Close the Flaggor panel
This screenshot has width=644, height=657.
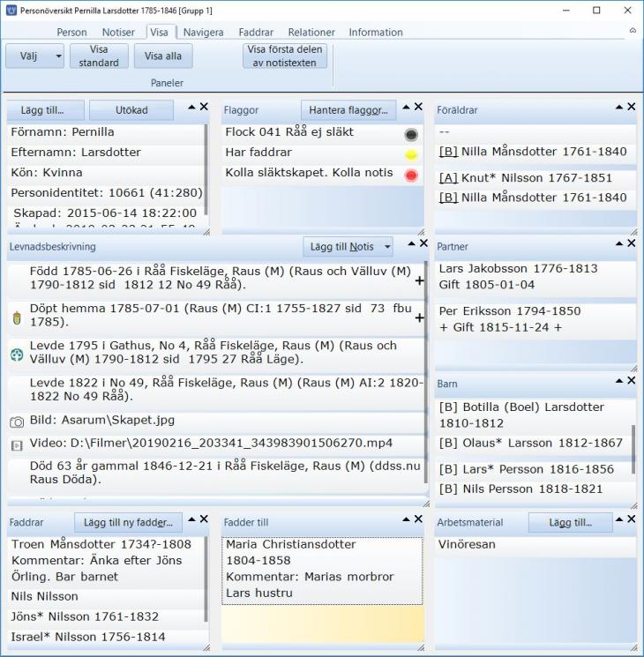pyautogui.click(x=418, y=107)
